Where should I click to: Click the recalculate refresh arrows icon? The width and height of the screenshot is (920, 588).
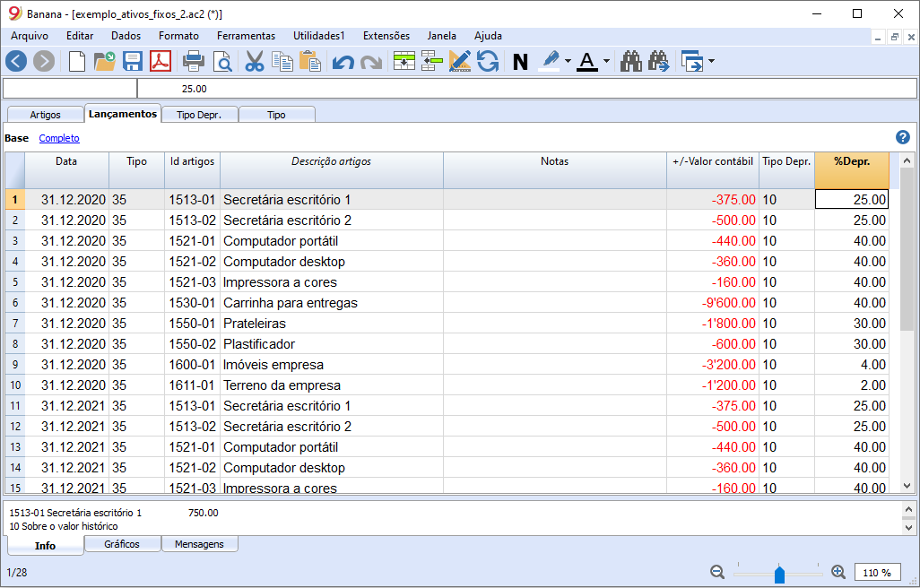(x=488, y=61)
